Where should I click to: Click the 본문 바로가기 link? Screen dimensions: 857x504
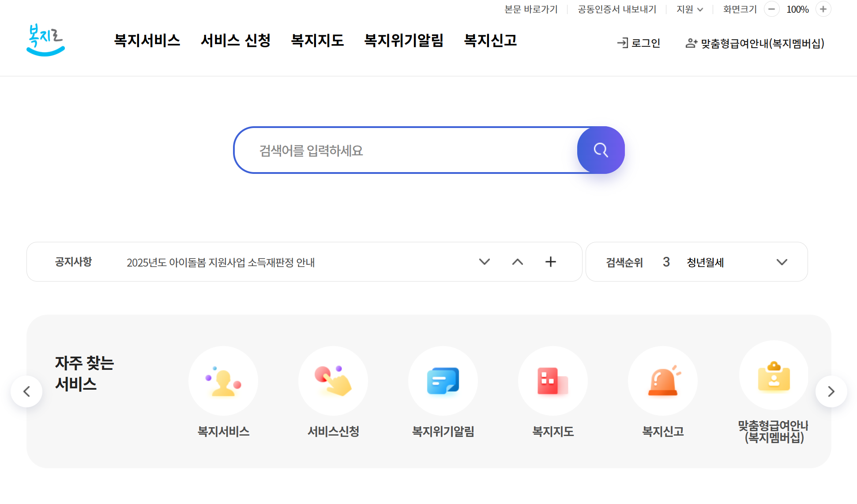[531, 9]
